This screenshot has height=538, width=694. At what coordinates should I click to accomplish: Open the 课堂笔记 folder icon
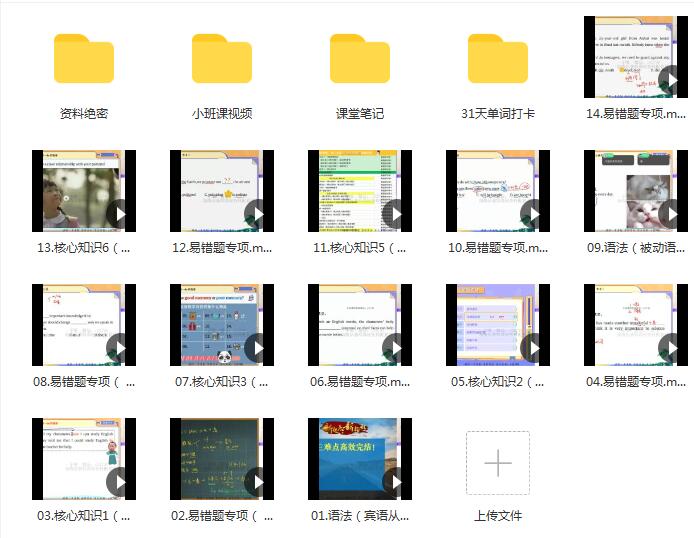[x=360, y=58]
